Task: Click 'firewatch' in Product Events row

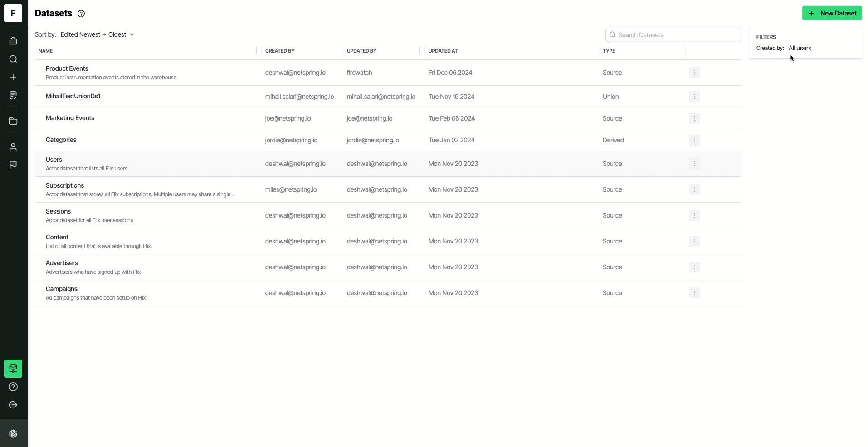Action: pos(359,73)
